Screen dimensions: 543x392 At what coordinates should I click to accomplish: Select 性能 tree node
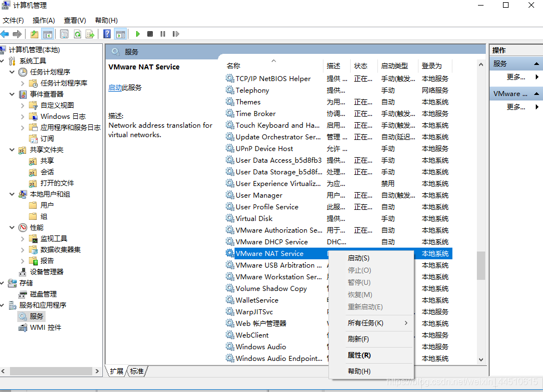point(37,227)
